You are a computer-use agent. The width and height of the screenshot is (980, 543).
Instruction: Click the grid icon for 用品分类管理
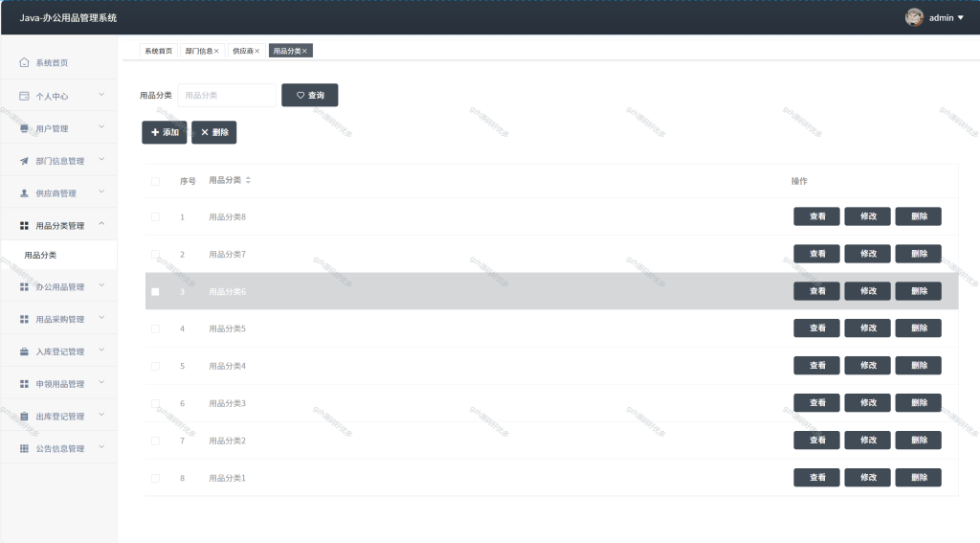click(24, 225)
